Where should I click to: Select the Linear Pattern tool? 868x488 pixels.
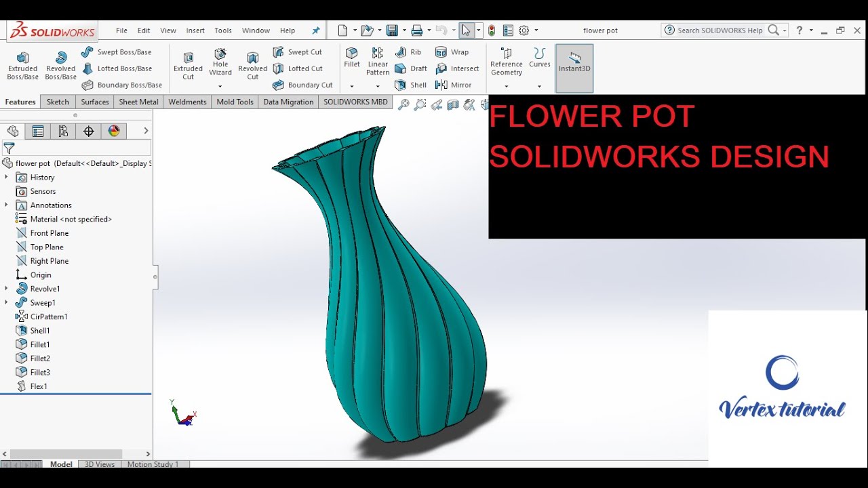click(378, 62)
